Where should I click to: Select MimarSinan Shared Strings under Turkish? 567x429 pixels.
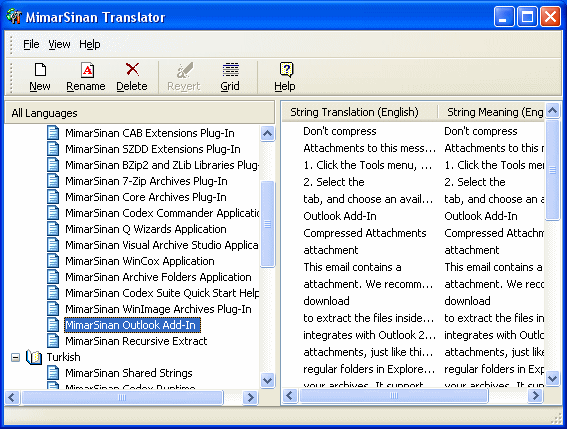[x=129, y=373]
